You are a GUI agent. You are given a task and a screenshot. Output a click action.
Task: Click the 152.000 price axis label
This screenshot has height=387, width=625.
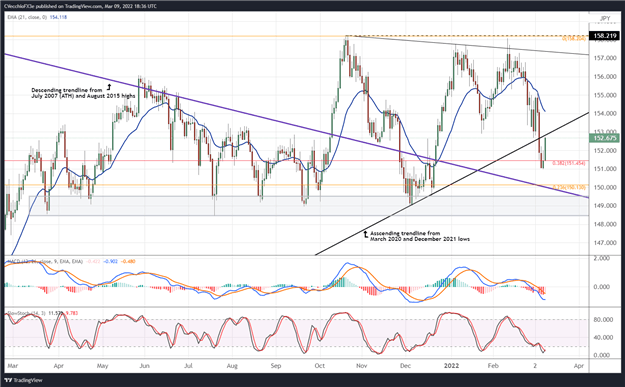(605, 151)
